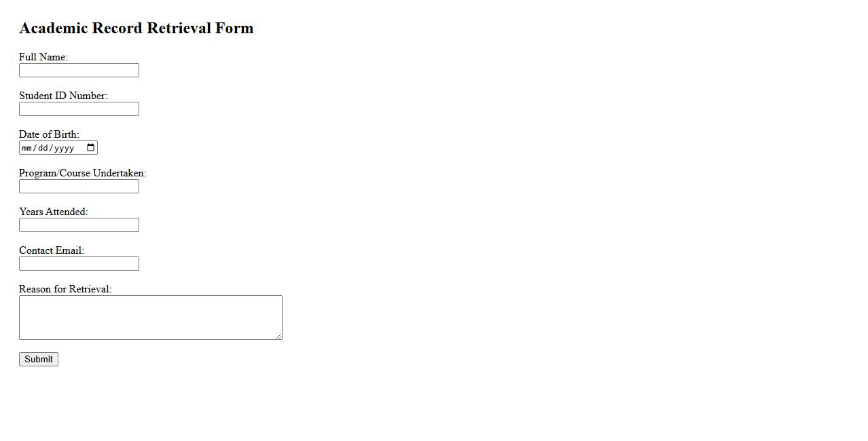The height and width of the screenshot is (441, 868).
Task: Click the Academic Record Retrieval Form heading
Action: tap(137, 28)
